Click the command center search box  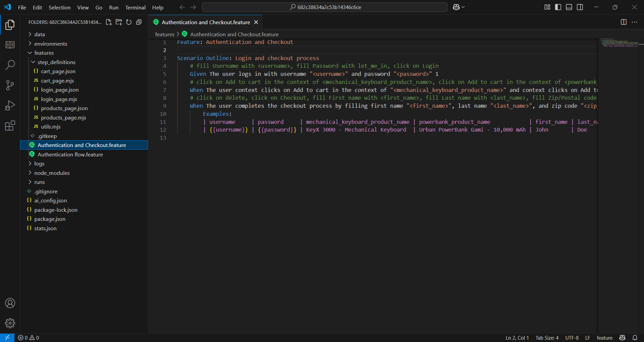325,7
